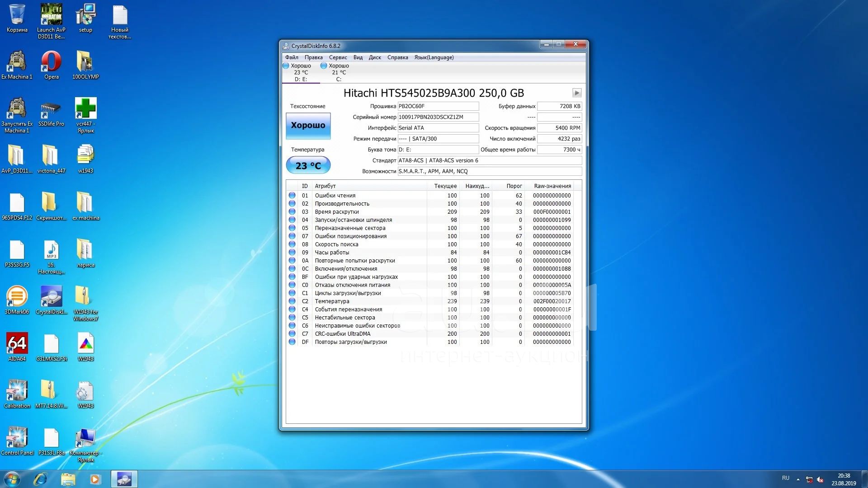This screenshot has width=868, height=488.
Task: Click the serial number field
Action: click(438, 117)
